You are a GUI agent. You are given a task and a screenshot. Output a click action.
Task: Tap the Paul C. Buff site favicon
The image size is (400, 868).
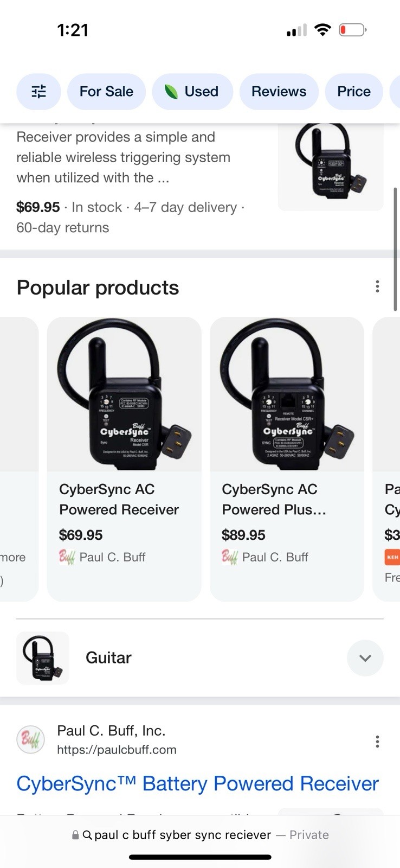(x=30, y=739)
